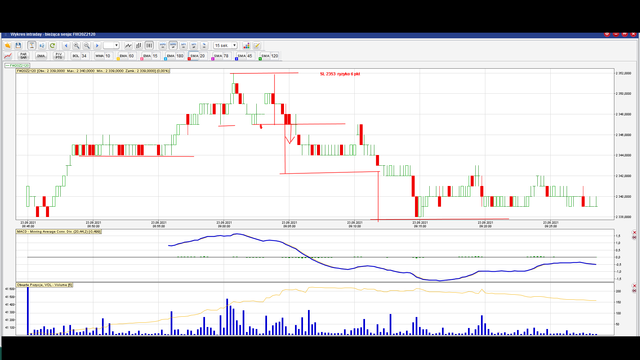Toggle the SMA 20 moving average button
This screenshot has width=640, height=360.
194,56
